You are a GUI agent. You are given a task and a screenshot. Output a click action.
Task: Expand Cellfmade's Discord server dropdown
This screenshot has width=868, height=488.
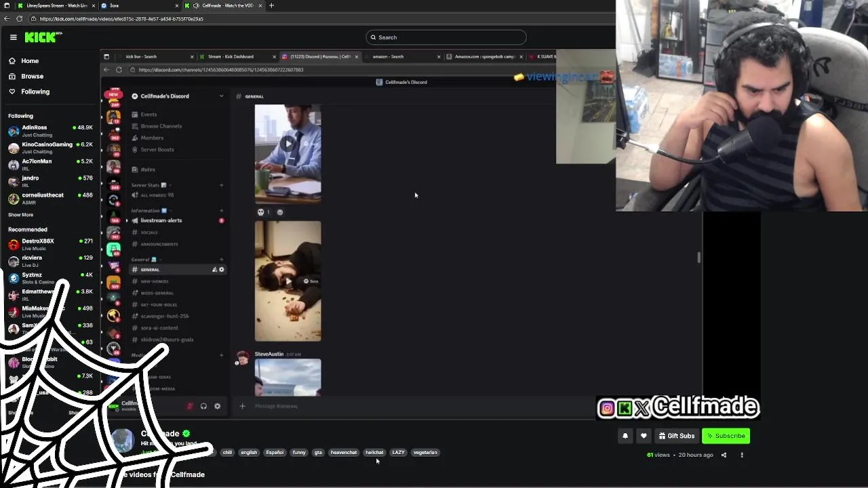coord(221,96)
